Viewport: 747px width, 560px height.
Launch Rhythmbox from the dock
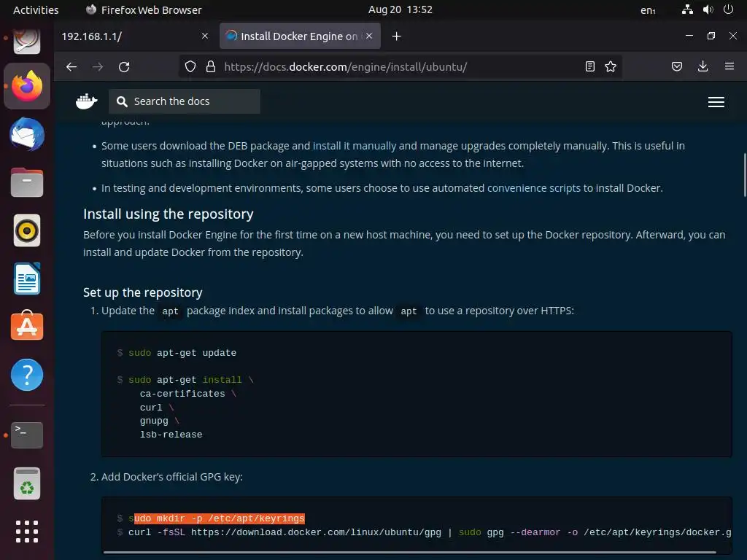27,230
